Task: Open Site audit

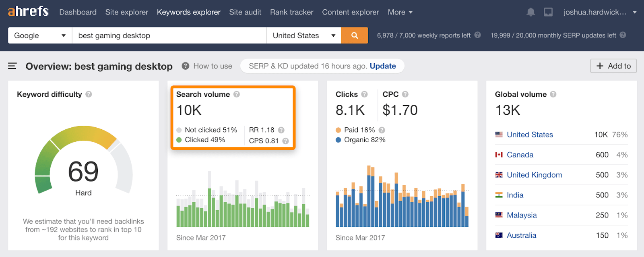Action: pos(245,12)
